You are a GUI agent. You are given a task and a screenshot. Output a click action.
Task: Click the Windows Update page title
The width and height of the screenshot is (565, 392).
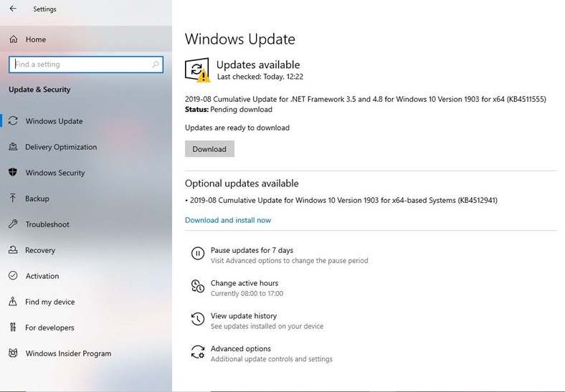coord(240,39)
